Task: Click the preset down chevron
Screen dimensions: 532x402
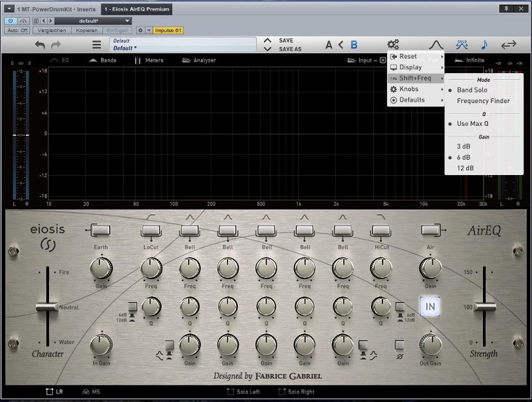Action: (x=267, y=49)
